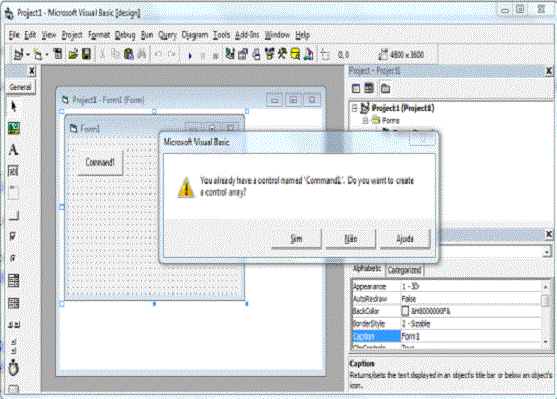Select the Label tool (letter A)
Screen dimensions: 557x399
tap(13, 150)
